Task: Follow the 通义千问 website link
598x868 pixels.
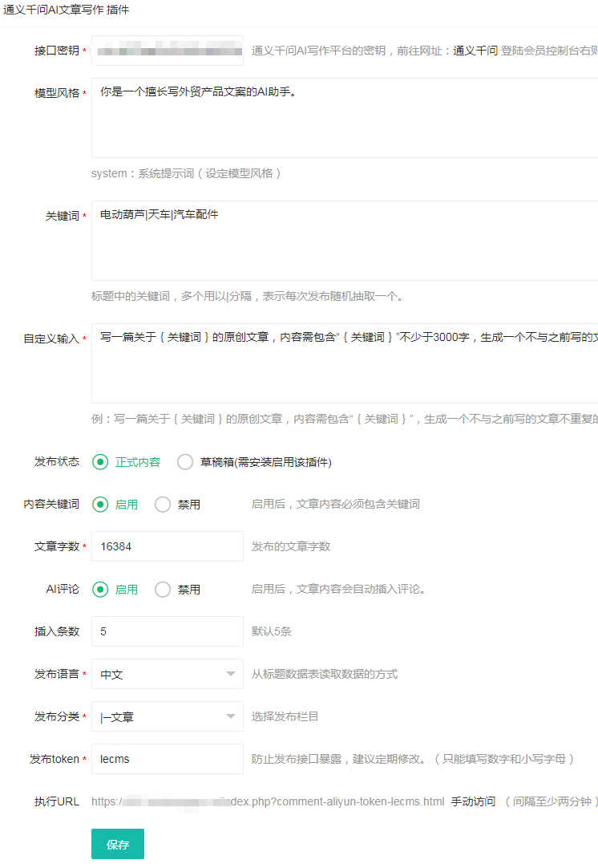Action: (x=475, y=51)
